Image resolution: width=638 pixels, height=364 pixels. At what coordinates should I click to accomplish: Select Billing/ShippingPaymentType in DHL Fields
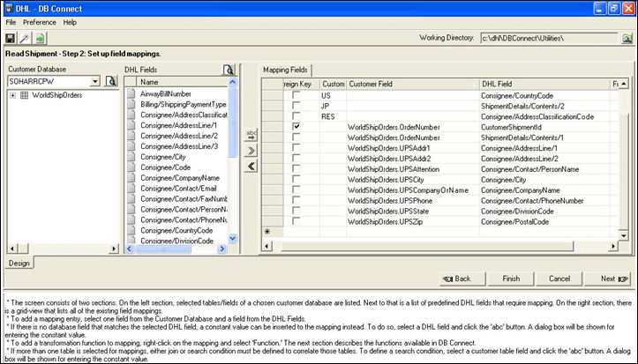(183, 104)
